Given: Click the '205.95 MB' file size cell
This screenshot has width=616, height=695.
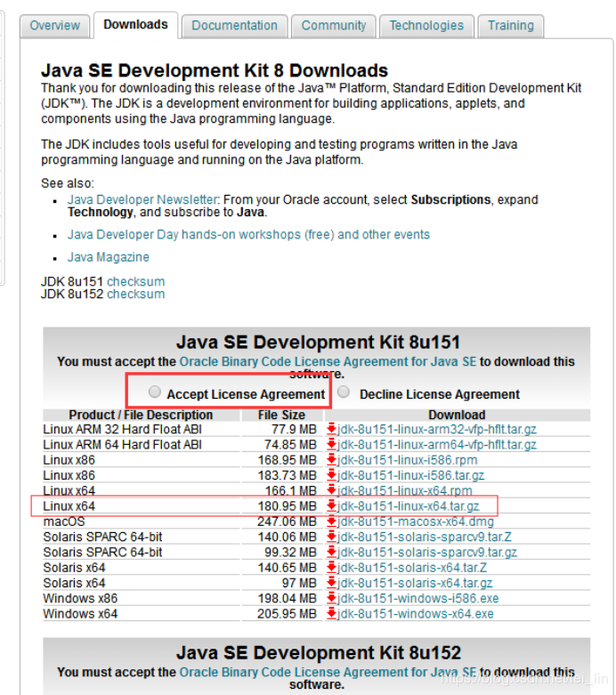Looking at the screenshot, I should point(287,614).
